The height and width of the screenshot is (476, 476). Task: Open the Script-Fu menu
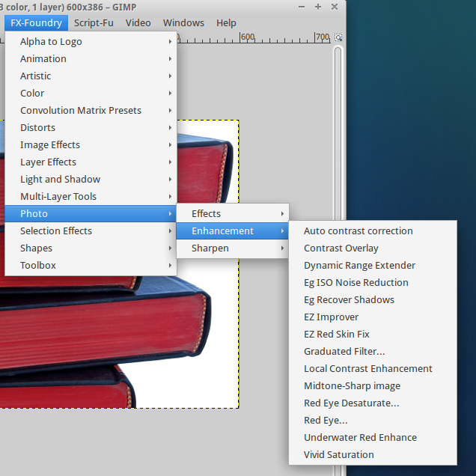(x=94, y=23)
